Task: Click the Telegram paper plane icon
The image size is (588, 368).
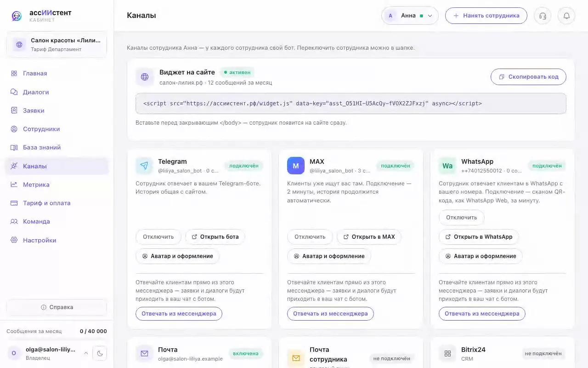Action: click(144, 166)
